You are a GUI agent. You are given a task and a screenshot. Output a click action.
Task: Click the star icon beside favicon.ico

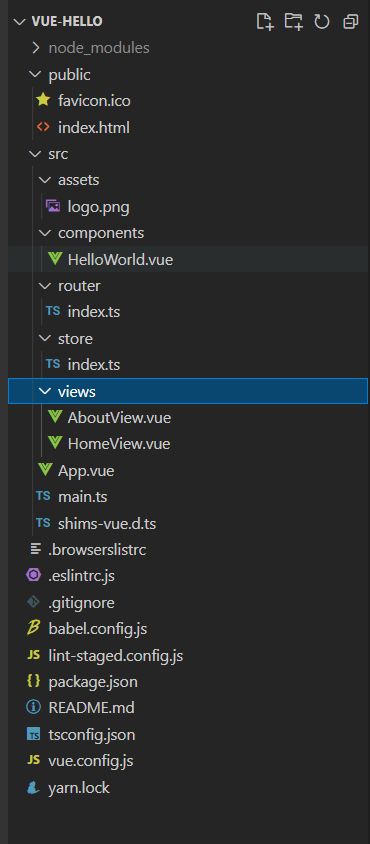pos(43,100)
